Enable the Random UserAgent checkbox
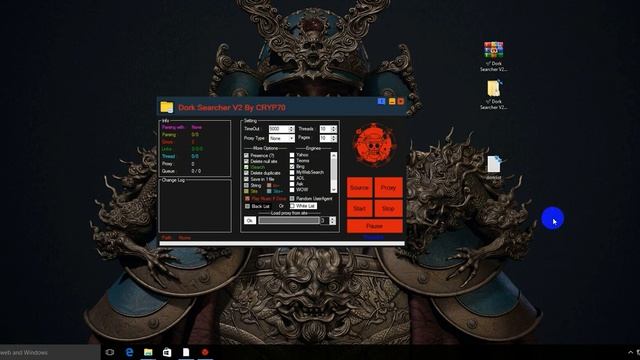This screenshot has height=360, width=640. point(292,198)
